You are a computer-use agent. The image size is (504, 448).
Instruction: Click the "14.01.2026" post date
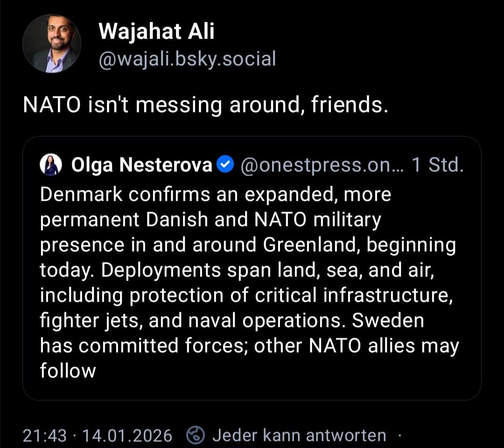[x=127, y=435]
